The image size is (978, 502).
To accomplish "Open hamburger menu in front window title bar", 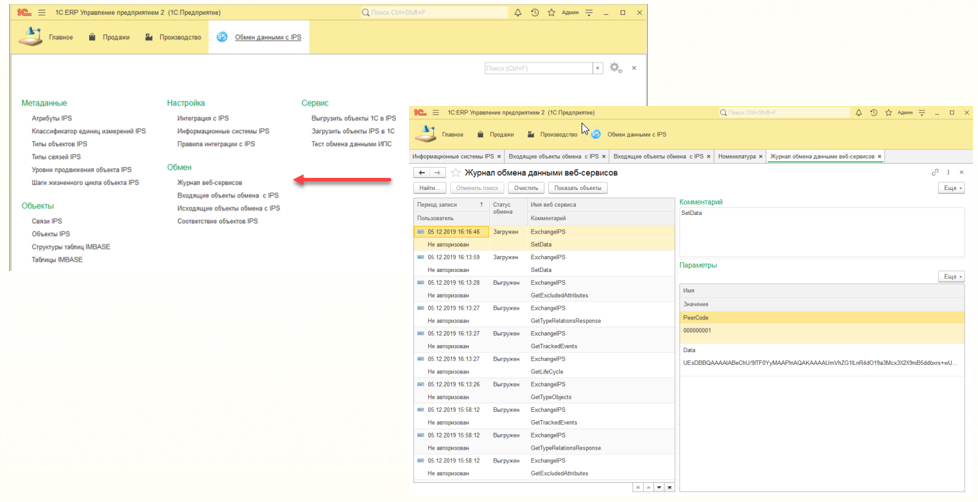I will point(436,113).
